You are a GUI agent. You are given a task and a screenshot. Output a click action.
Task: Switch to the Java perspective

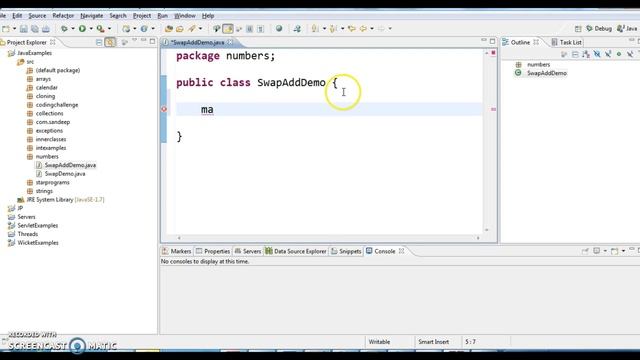pyautogui.click(x=627, y=29)
